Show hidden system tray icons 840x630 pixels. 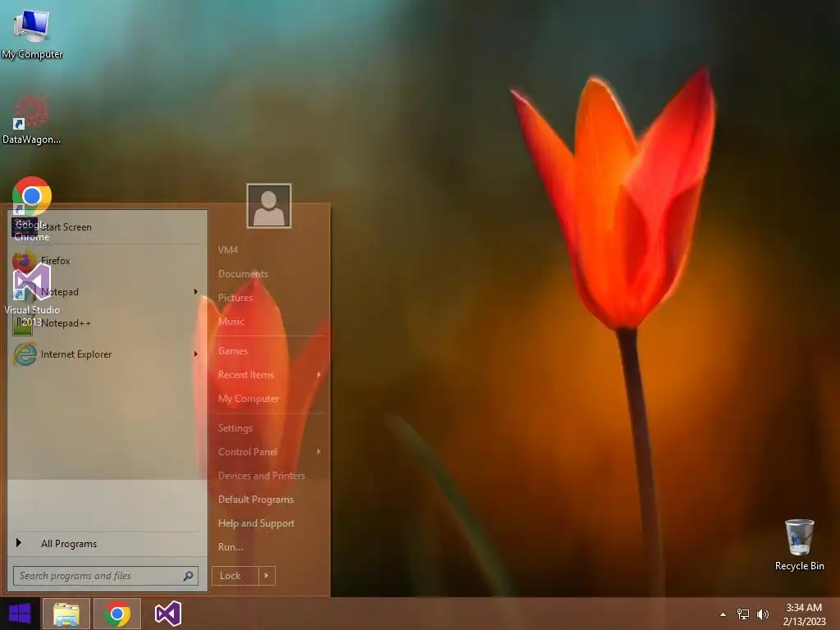(723, 614)
